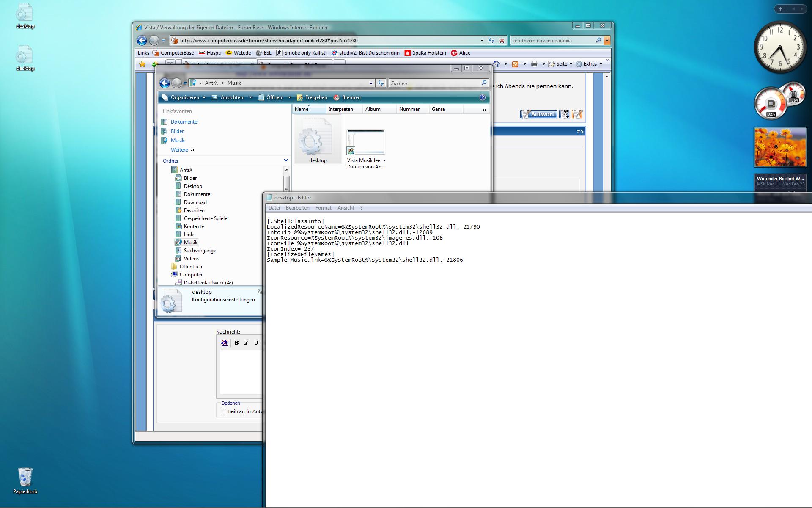Click the RSS feed icon in IE toolbar
The image size is (812, 508).
pos(515,64)
